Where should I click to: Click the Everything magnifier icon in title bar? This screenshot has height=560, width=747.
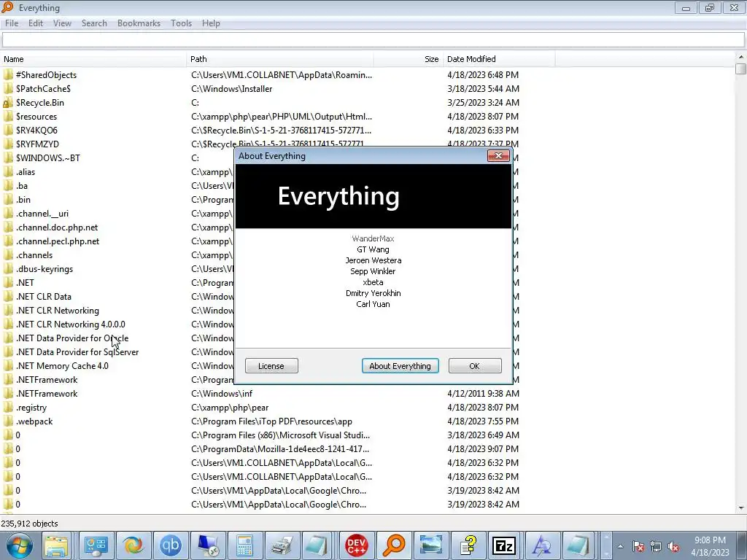pyautogui.click(x=7, y=7)
